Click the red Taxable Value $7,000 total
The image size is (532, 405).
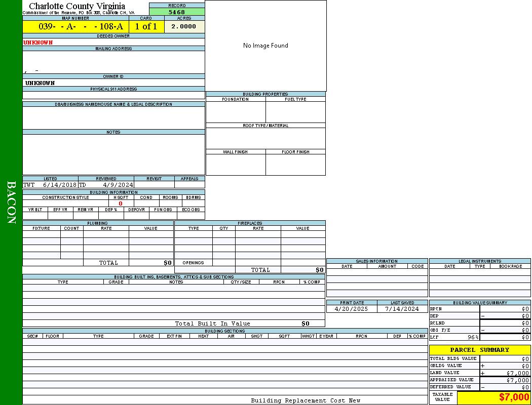(x=514, y=397)
